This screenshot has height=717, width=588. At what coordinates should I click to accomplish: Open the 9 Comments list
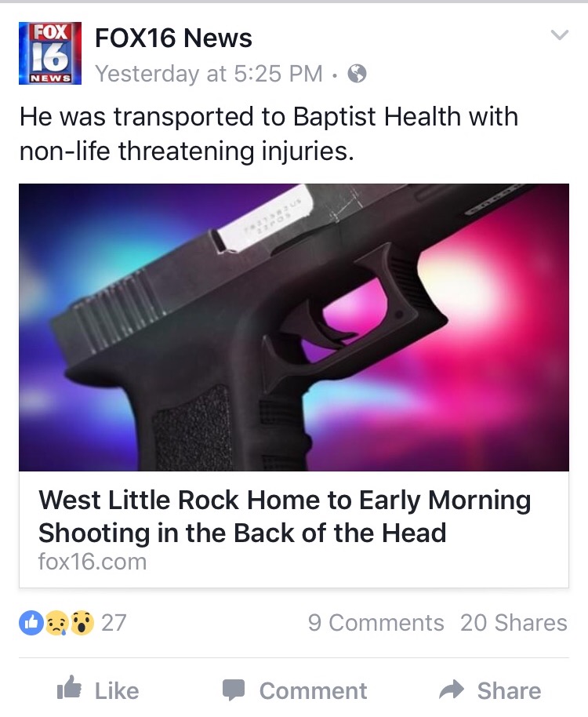(x=376, y=623)
